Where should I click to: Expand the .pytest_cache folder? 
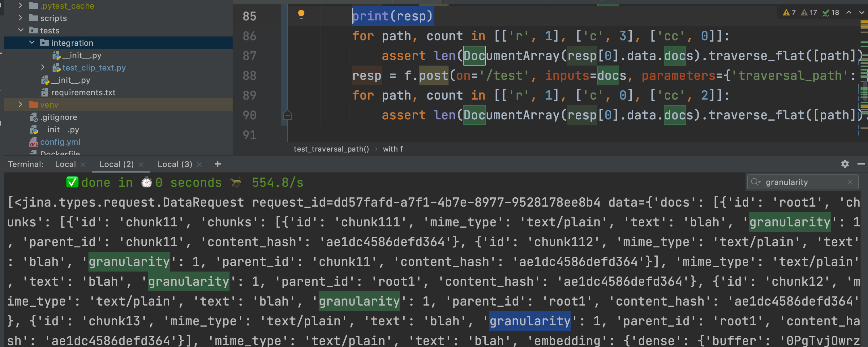[x=20, y=5]
